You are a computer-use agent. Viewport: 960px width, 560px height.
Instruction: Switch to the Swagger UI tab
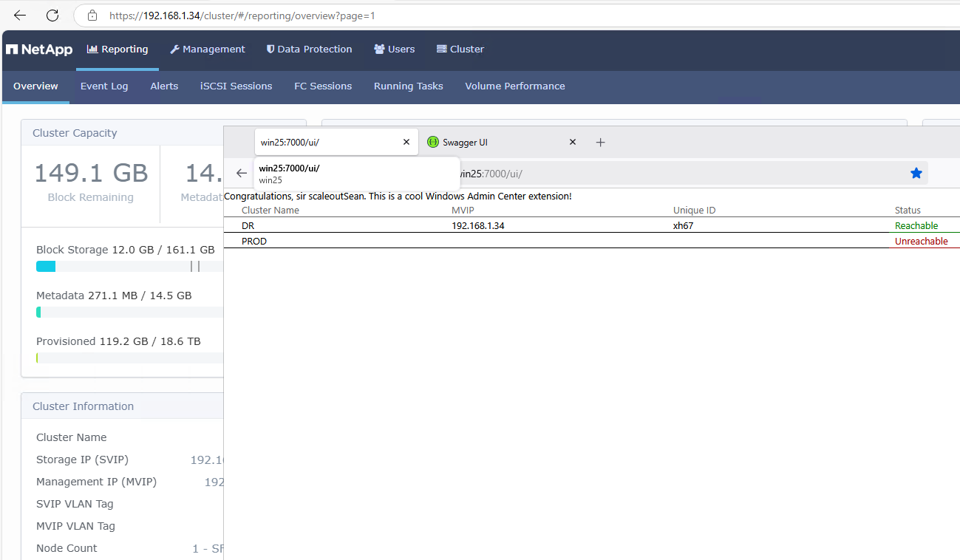coord(503,143)
